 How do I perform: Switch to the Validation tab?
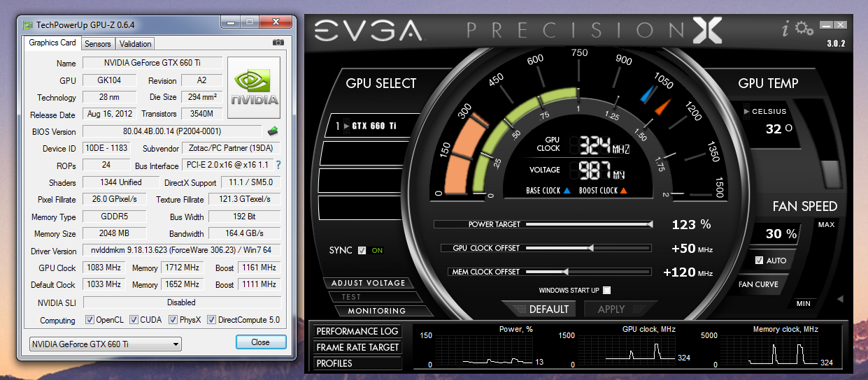pyautogui.click(x=136, y=43)
